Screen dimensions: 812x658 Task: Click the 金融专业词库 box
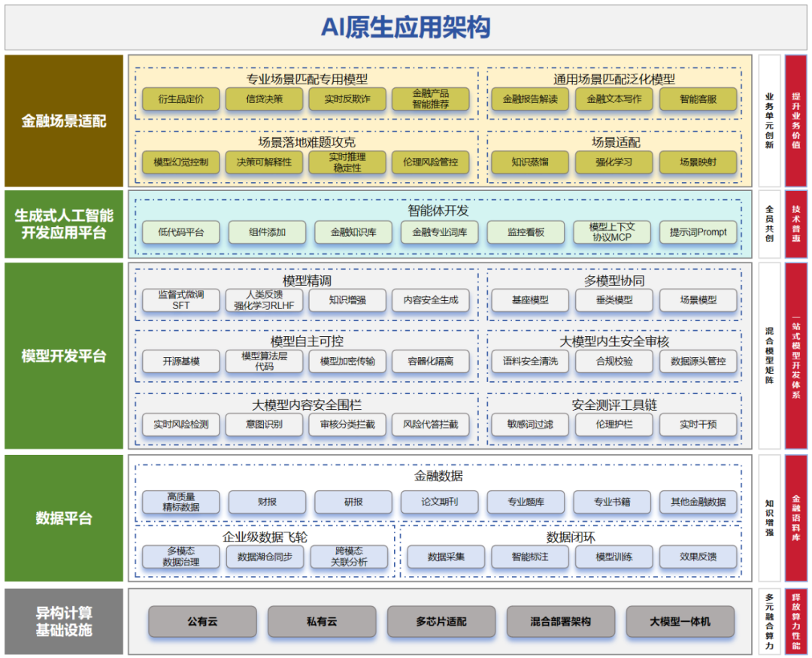(440, 232)
